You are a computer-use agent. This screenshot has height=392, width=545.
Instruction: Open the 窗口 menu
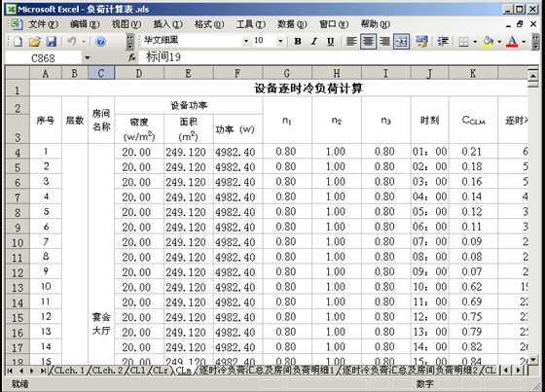[x=334, y=24]
